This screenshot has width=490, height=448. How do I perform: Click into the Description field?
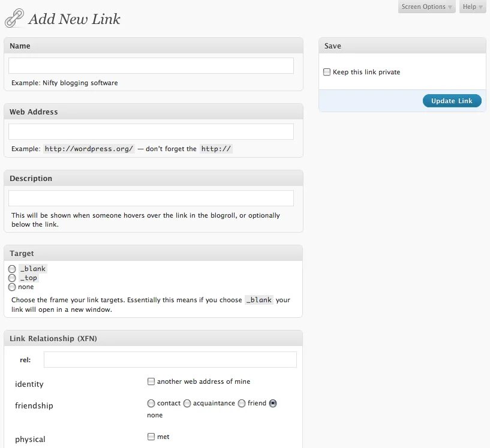point(151,199)
